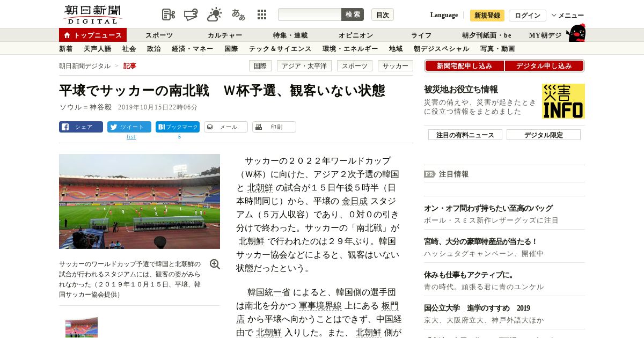Screen dimensions: 644x338
Task: Open the newspaper list icon in header
Action: (x=169, y=14)
